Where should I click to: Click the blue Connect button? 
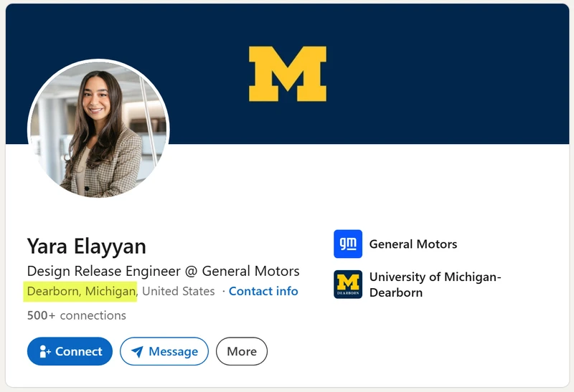pyautogui.click(x=70, y=351)
